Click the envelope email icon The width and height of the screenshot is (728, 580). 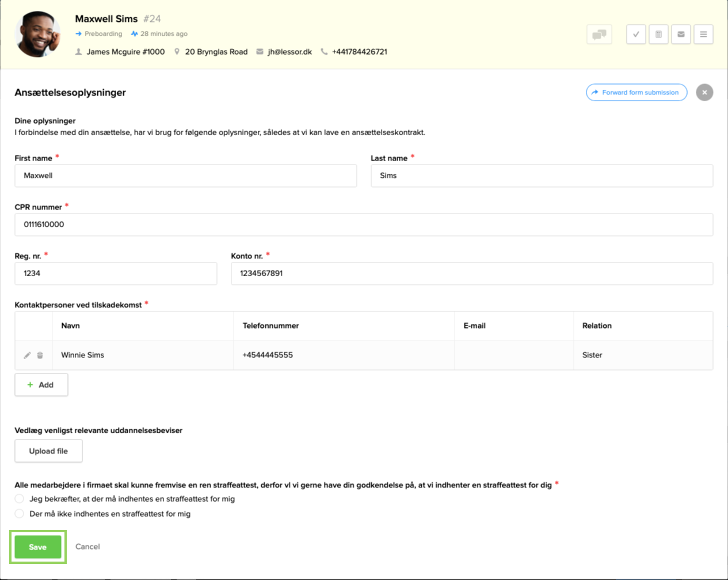(680, 35)
